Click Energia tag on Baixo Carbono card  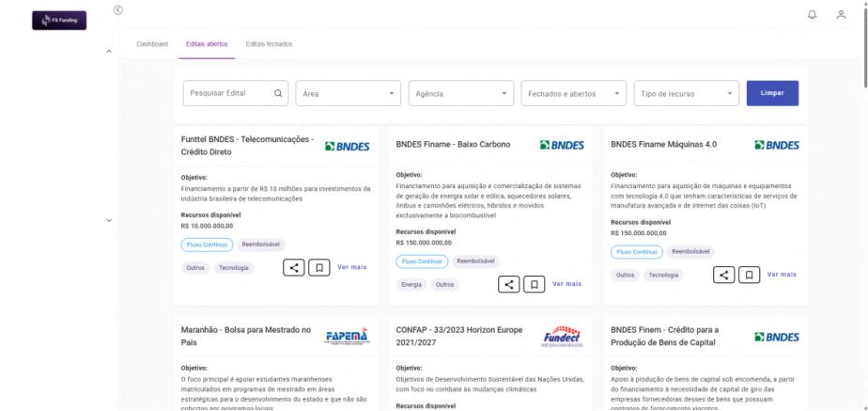pos(411,285)
